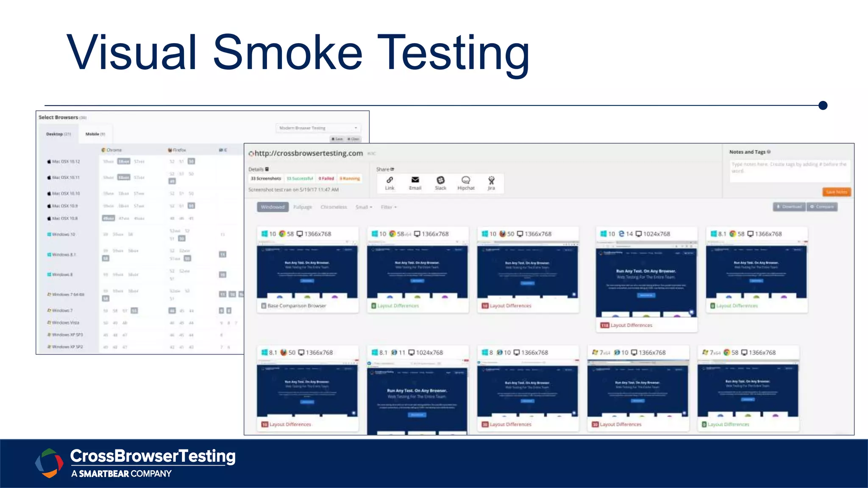868x488 pixels.
Task: Click the icon next to Share
Action: tap(392, 169)
